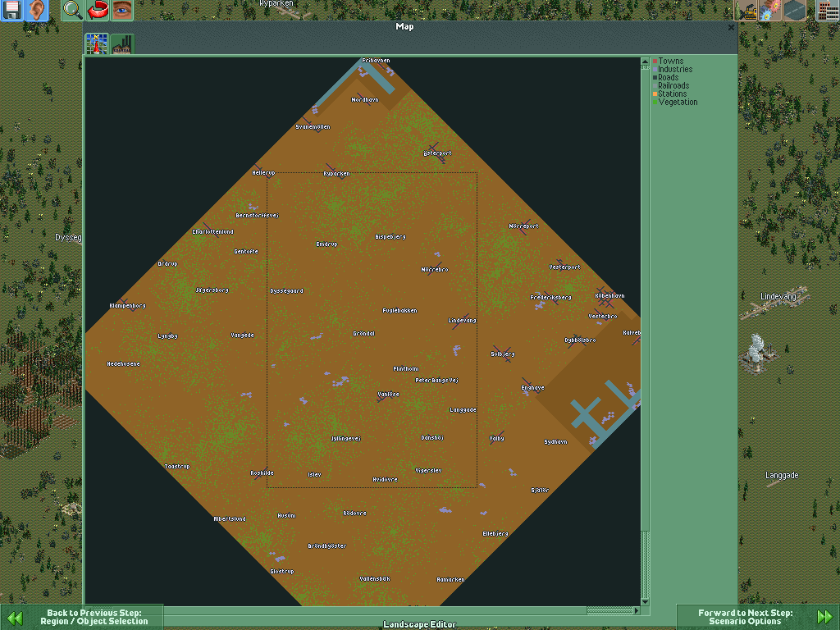The width and height of the screenshot is (840, 630).
Task: Click the "Vanlöse" label on the map
Action: (x=388, y=395)
